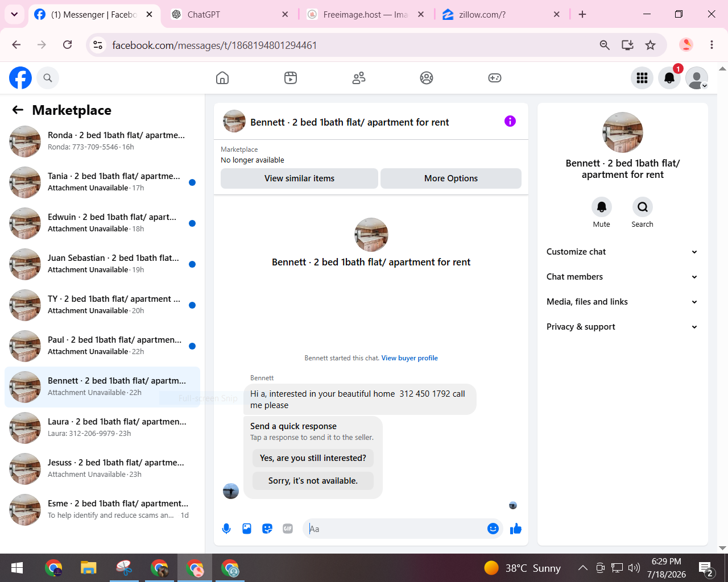Send 'Yes, are you still interested?' reply
Viewport: 728px width, 582px height.
click(313, 458)
